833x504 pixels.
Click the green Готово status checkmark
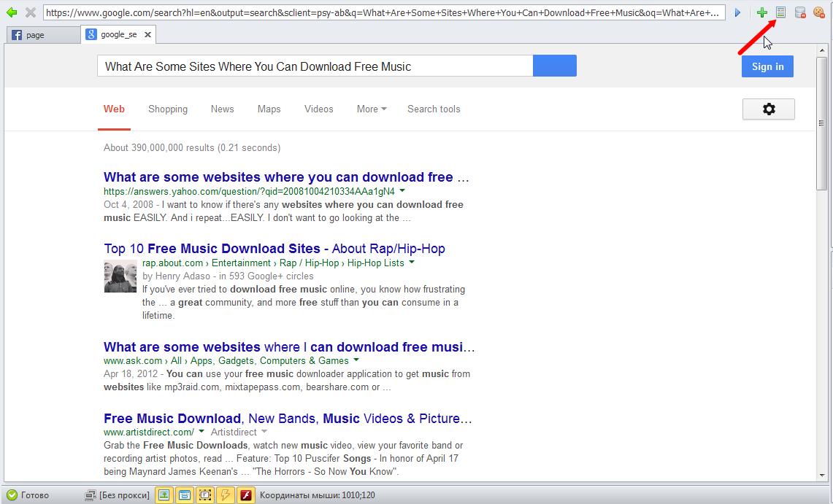click(12, 495)
